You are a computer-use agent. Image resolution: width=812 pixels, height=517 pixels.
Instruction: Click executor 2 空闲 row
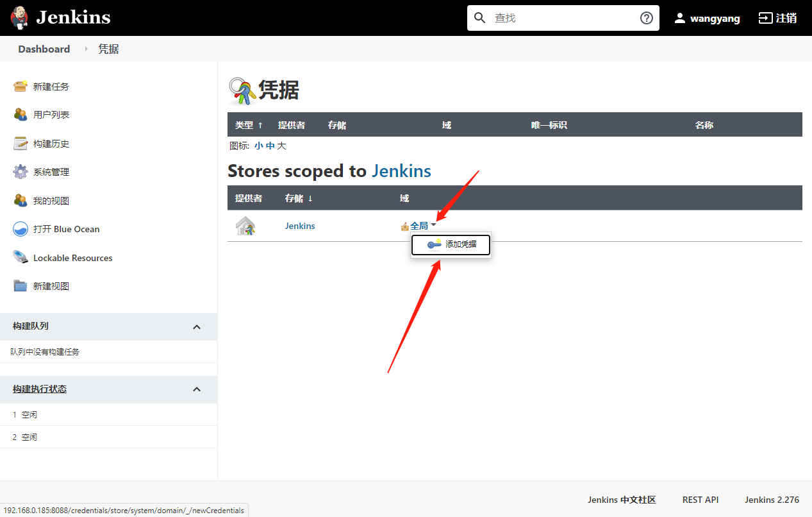point(108,437)
